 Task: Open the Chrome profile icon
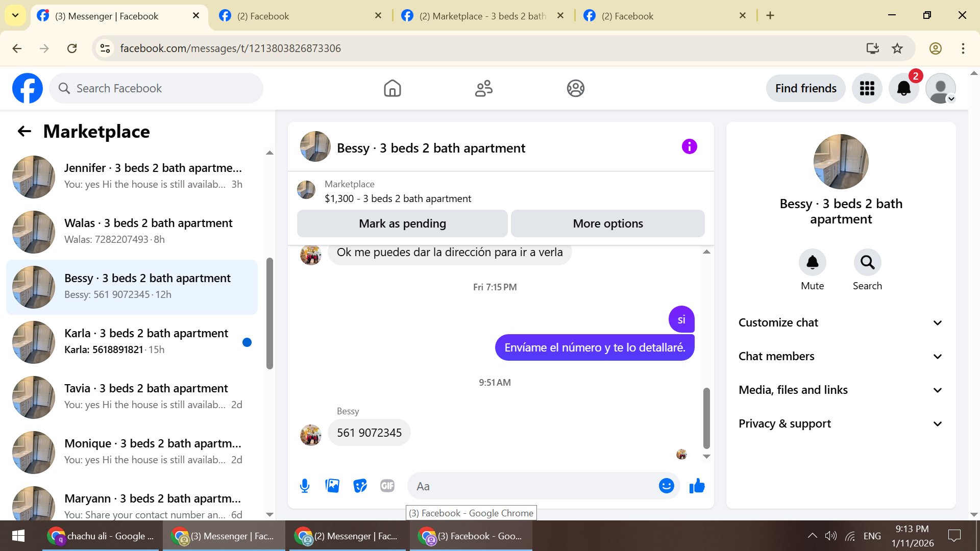point(935,48)
